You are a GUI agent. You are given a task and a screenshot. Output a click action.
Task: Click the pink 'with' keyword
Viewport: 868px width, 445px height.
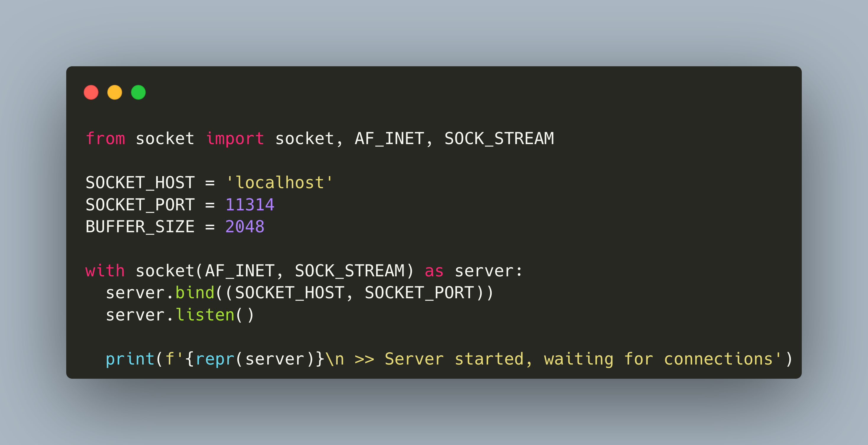point(105,271)
